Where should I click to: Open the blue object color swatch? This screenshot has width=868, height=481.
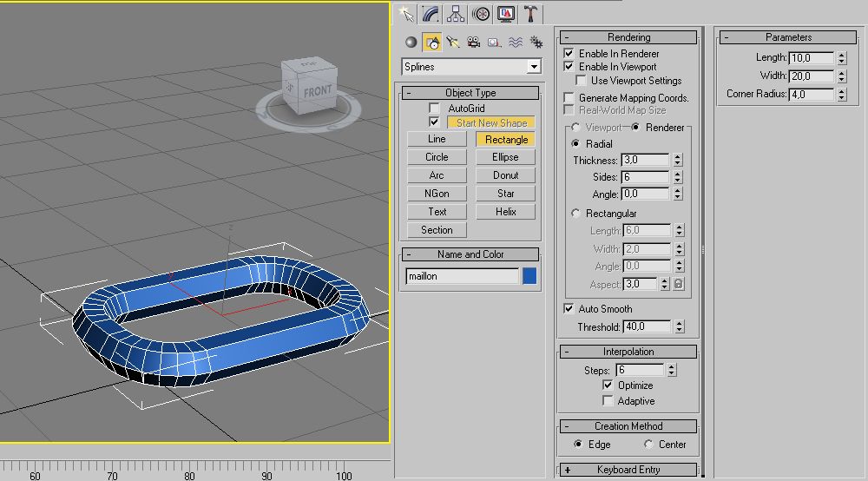pyautogui.click(x=529, y=276)
